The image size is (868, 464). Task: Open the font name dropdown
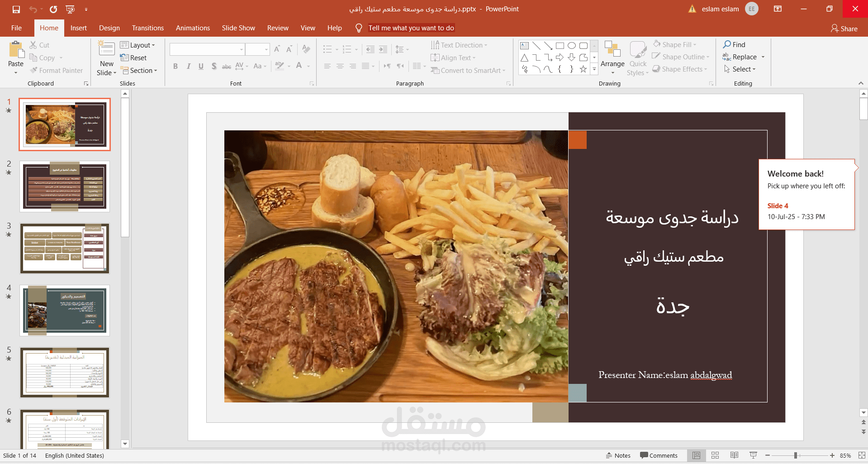click(x=242, y=49)
